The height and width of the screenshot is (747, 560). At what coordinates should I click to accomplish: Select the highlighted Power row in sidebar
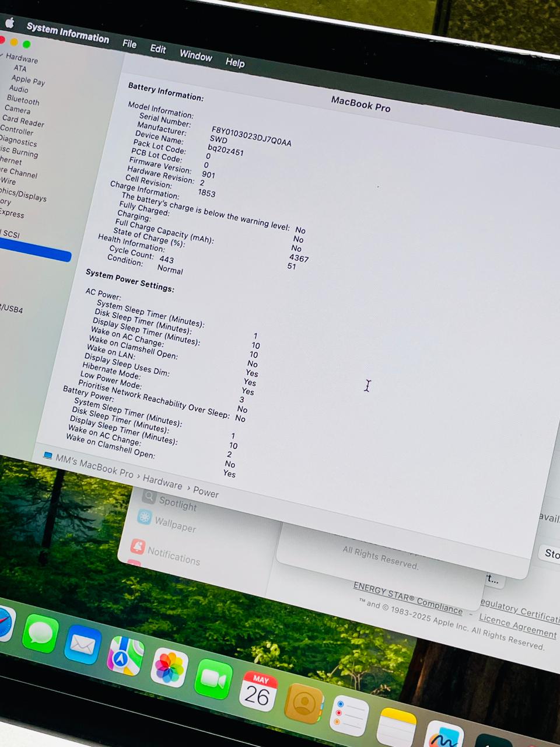(x=35, y=249)
